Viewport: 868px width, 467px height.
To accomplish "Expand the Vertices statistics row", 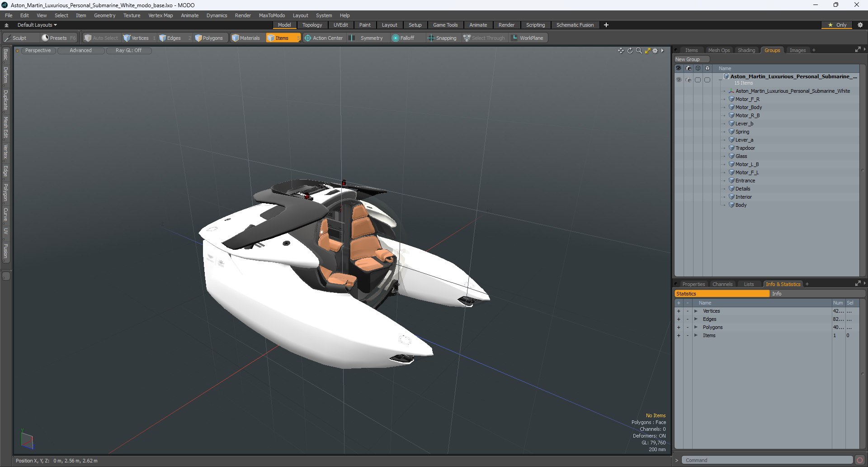I will [x=696, y=311].
